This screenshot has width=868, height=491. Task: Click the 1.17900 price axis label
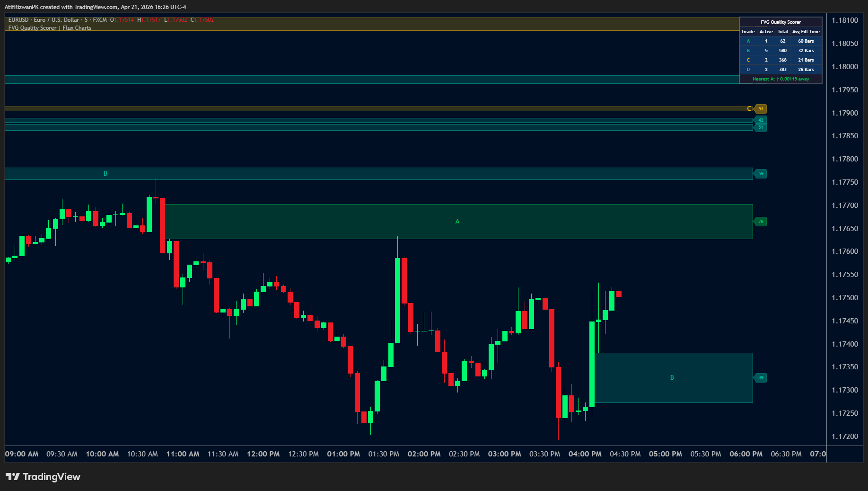pos(845,113)
